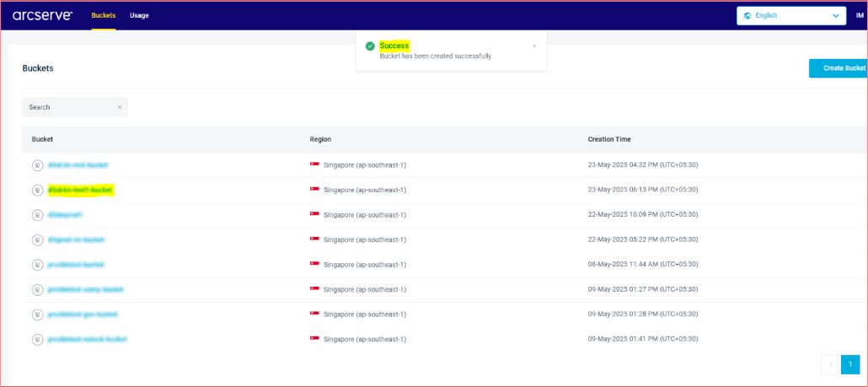
Task: Click creation time 09-May-2025 01:41 PM
Action: tap(643, 338)
